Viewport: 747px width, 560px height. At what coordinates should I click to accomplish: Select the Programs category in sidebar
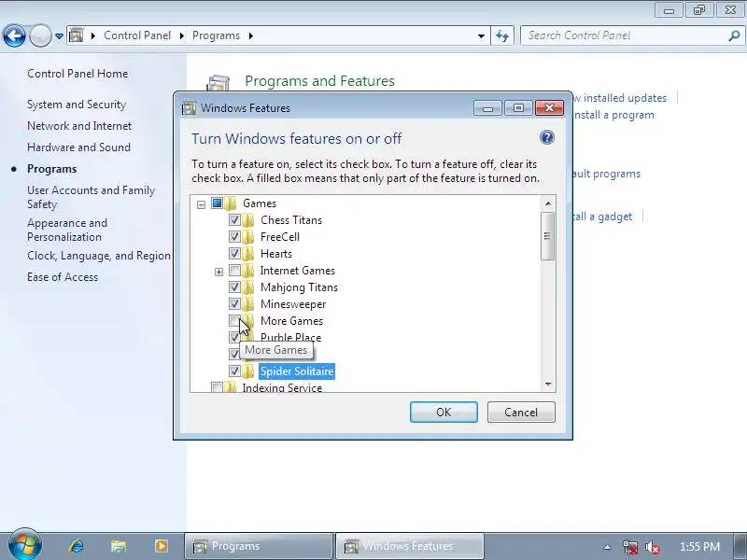click(x=52, y=169)
